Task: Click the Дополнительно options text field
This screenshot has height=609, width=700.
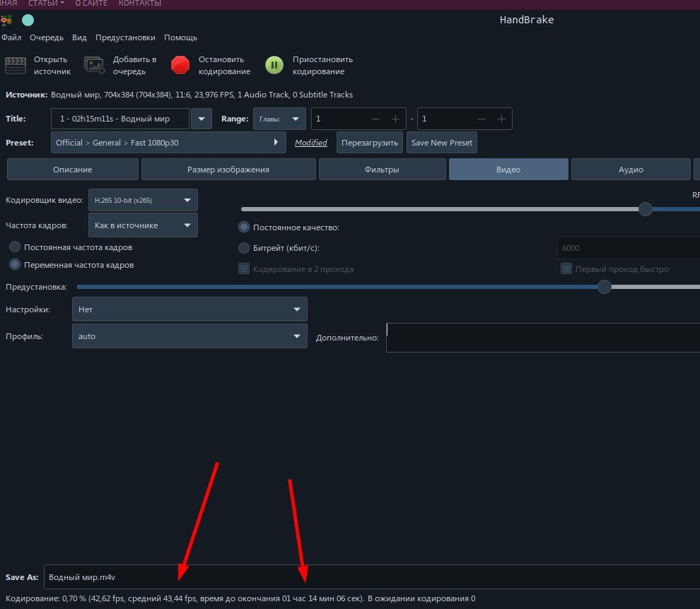Action: pos(543,338)
